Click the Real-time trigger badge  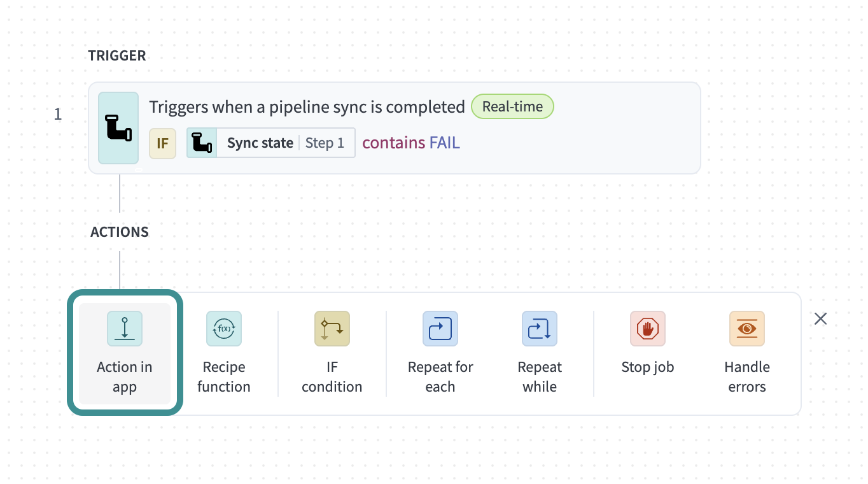click(x=512, y=107)
